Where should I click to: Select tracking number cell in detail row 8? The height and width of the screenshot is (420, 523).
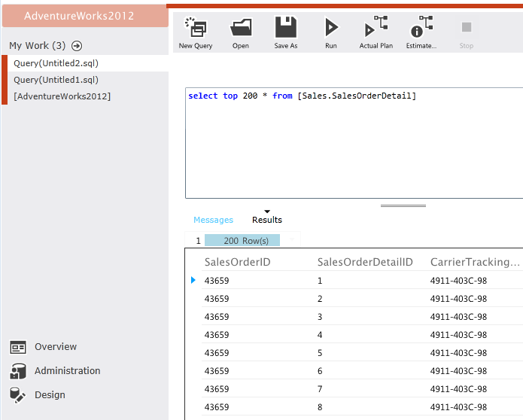coord(458,407)
